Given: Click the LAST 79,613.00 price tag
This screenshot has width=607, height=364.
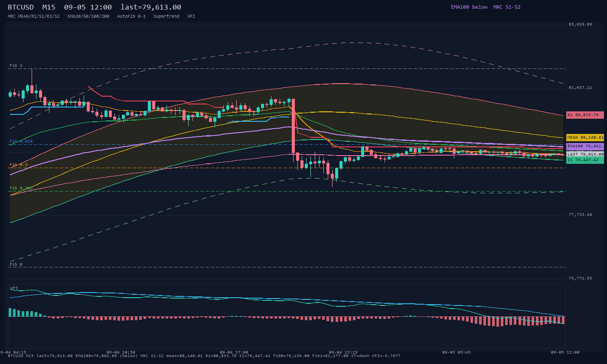Looking at the screenshot, I should (585, 154).
